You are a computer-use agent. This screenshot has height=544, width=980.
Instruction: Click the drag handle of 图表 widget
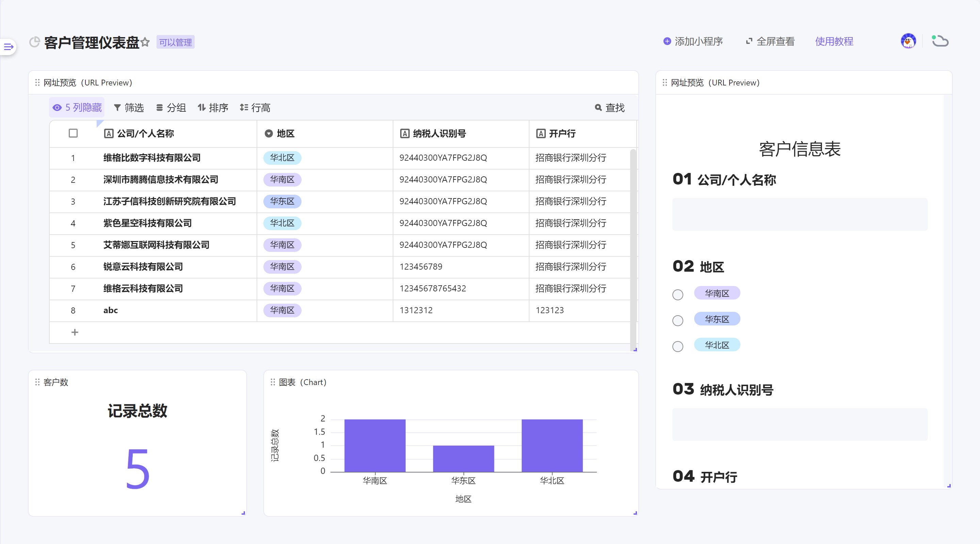point(272,382)
